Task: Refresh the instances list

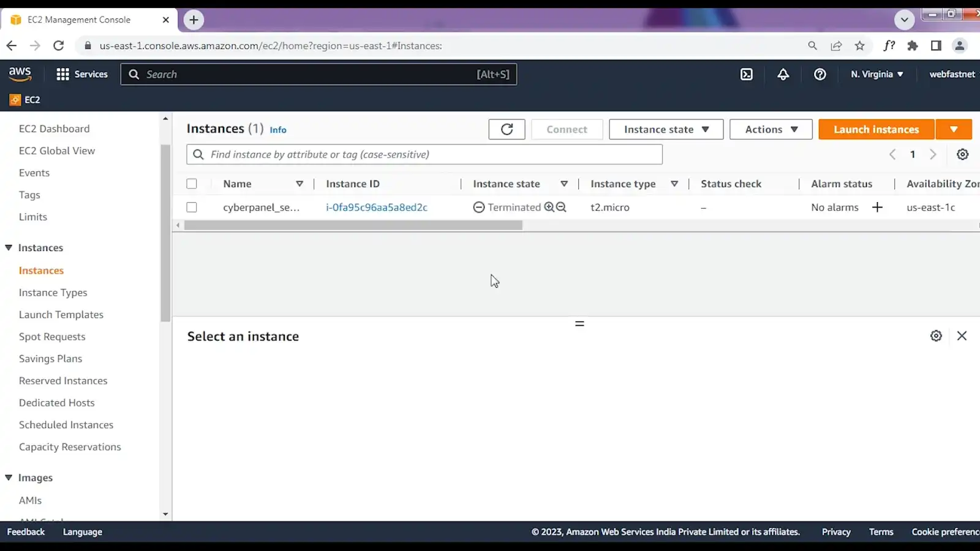Action: coord(507,129)
